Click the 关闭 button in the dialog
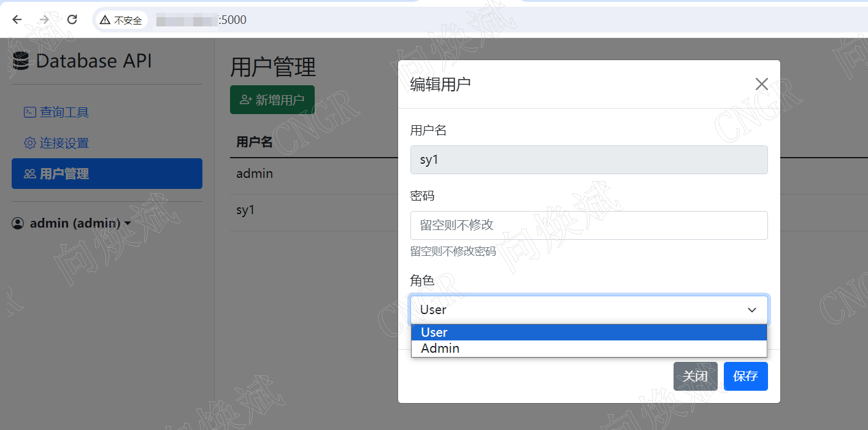The height and width of the screenshot is (430, 868). coord(695,376)
